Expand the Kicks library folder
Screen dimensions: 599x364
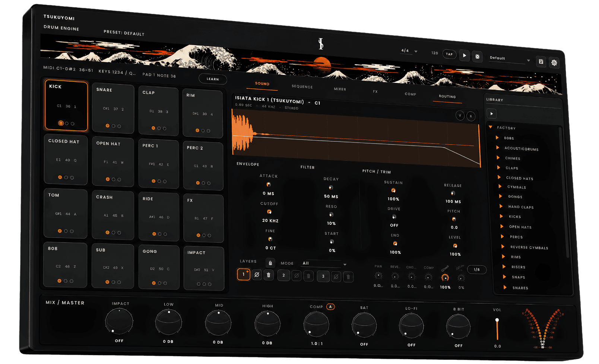(501, 216)
